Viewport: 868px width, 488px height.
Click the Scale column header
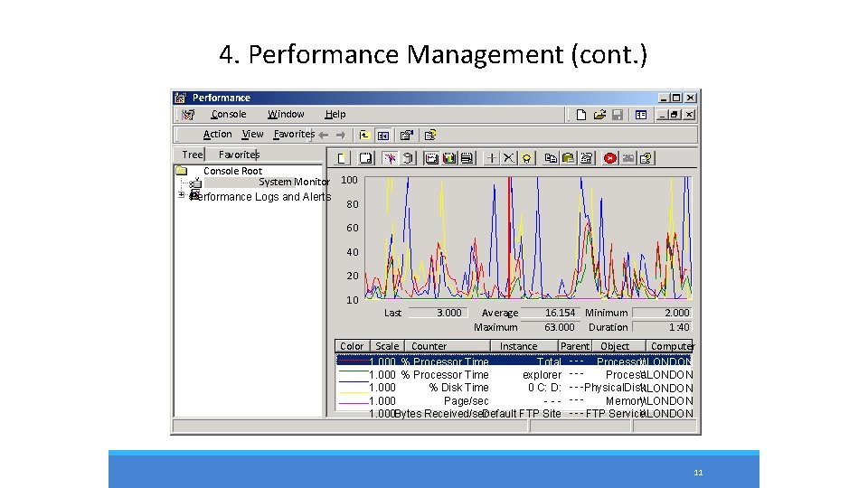[387, 346]
